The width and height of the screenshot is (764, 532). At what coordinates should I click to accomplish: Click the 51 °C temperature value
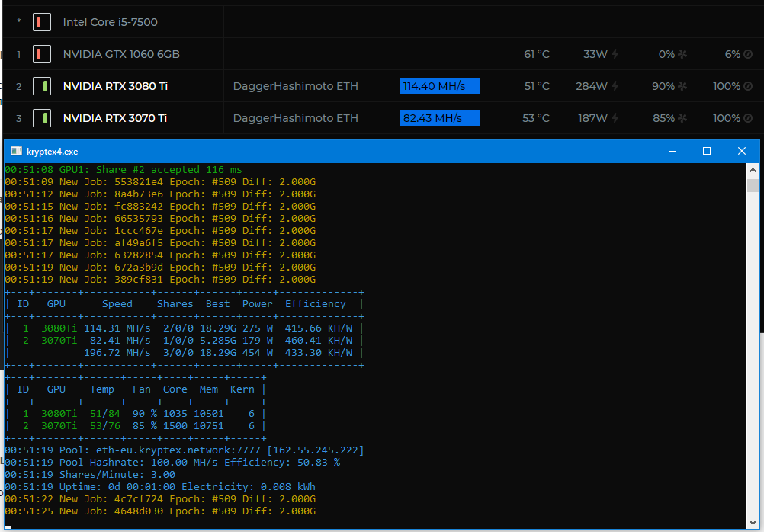(x=537, y=86)
